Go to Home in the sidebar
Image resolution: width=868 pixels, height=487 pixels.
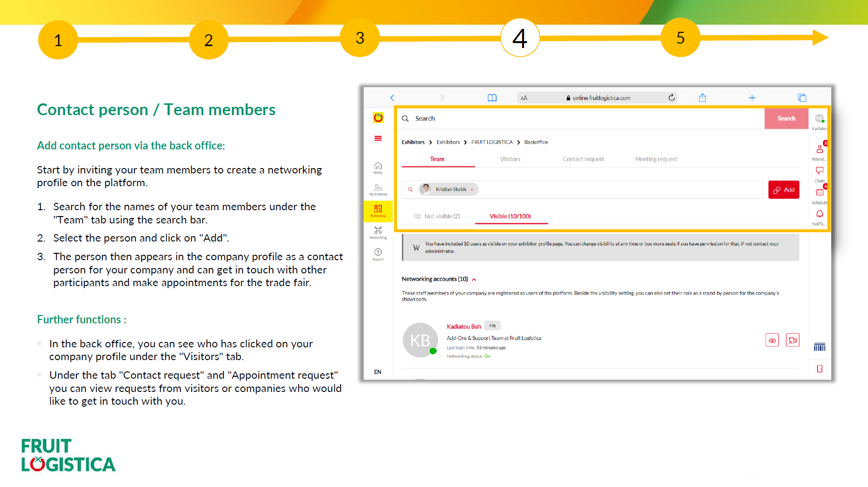click(378, 168)
